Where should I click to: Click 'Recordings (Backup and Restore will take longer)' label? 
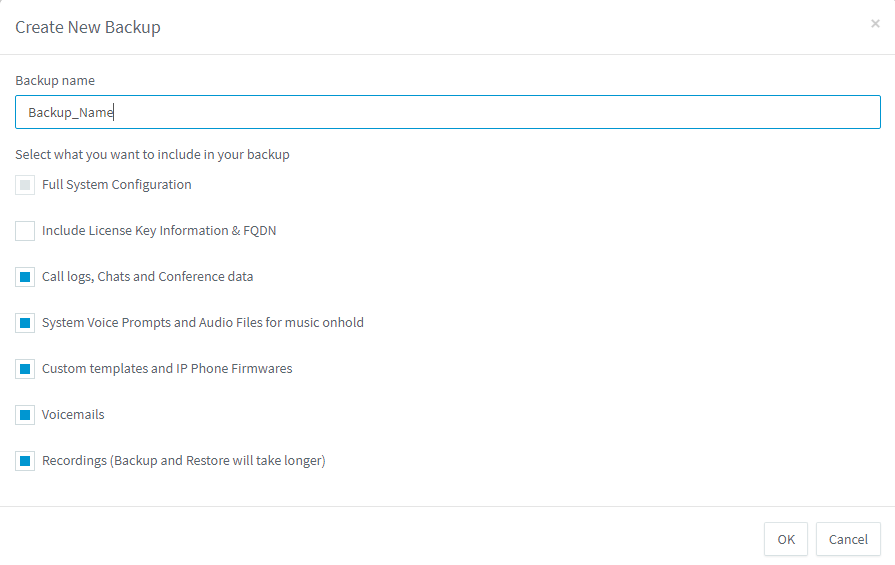click(183, 461)
